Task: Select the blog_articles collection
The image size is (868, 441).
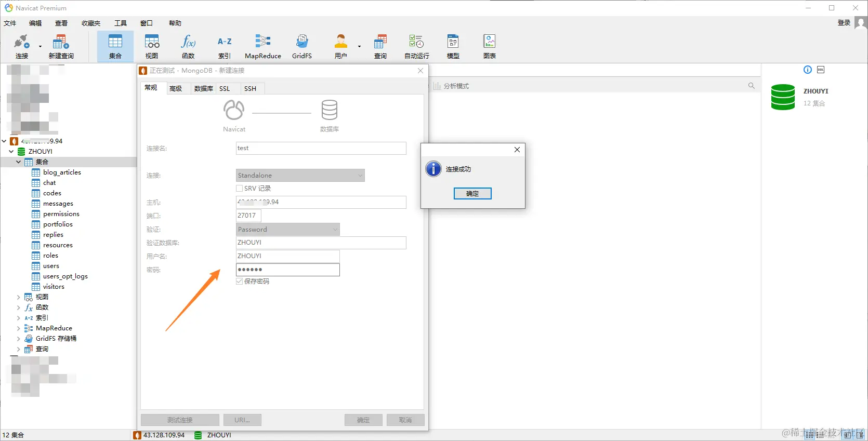Action: coord(62,172)
